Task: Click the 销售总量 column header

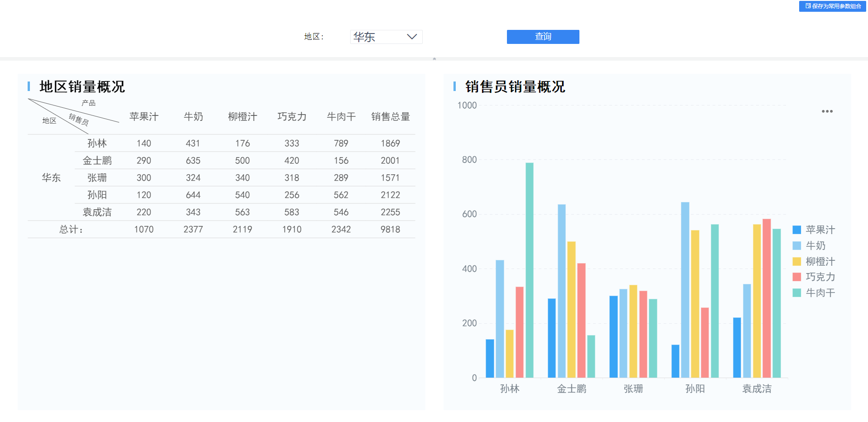Action: [x=390, y=117]
